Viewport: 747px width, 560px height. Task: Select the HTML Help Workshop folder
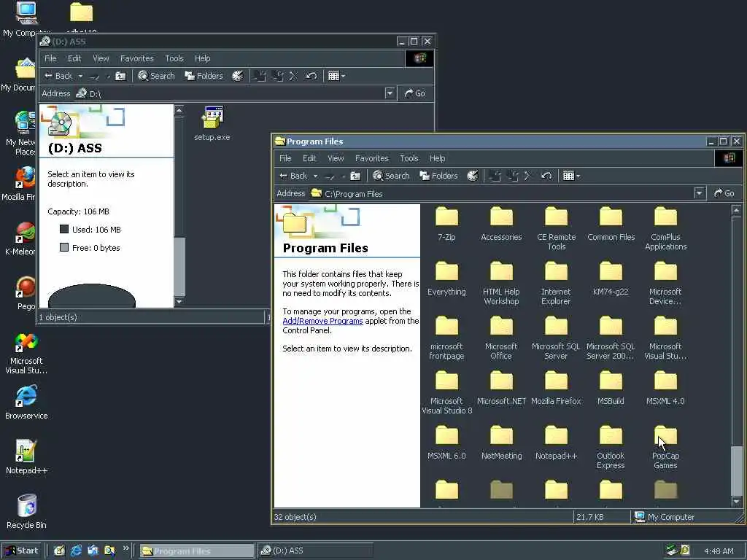tap(501, 284)
